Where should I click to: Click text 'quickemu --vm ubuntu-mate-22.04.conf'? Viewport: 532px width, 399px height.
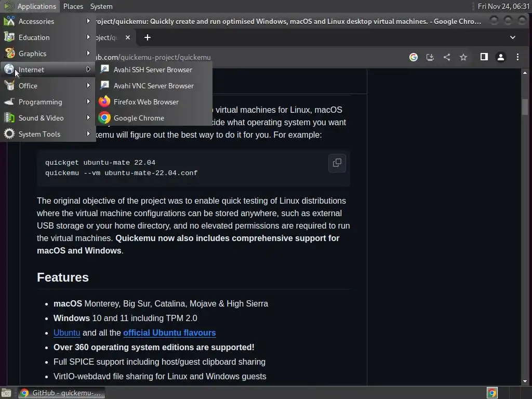(x=121, y=173)
